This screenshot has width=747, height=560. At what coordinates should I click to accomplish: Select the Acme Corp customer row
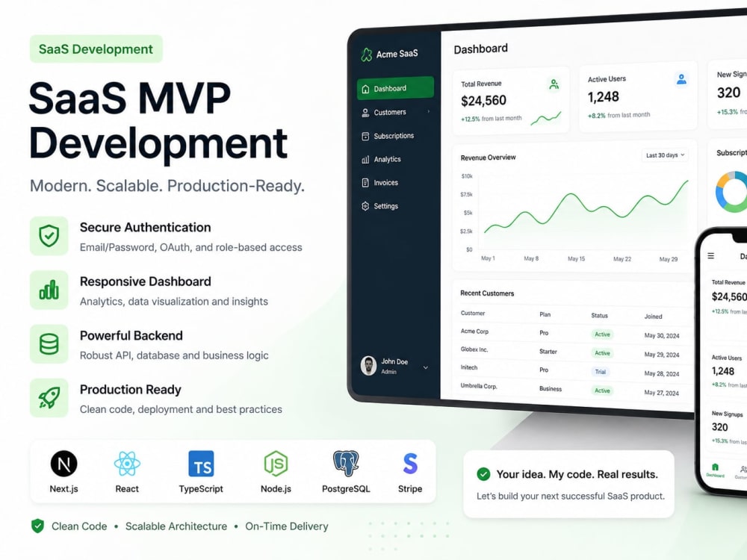(574, 333)
